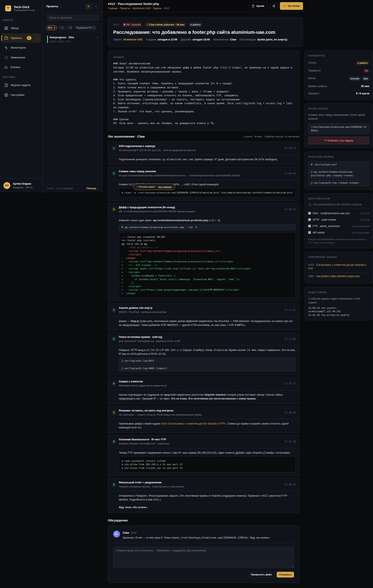Go to Журнал аудита

(21, 85)
